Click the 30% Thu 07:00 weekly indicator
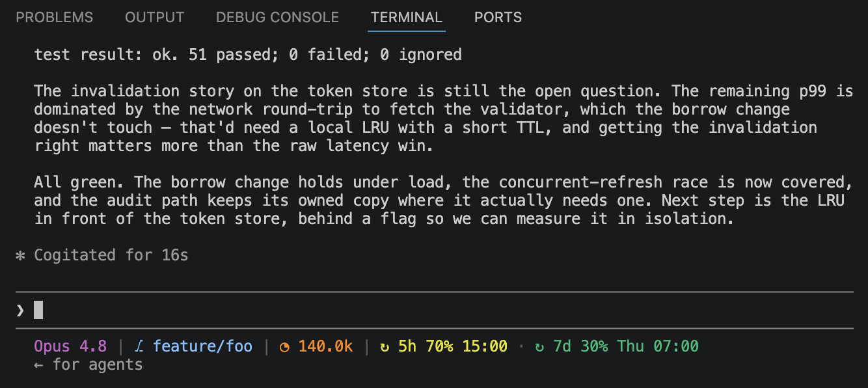Viewport: 868px width, 388px height. tap(640, 346)
